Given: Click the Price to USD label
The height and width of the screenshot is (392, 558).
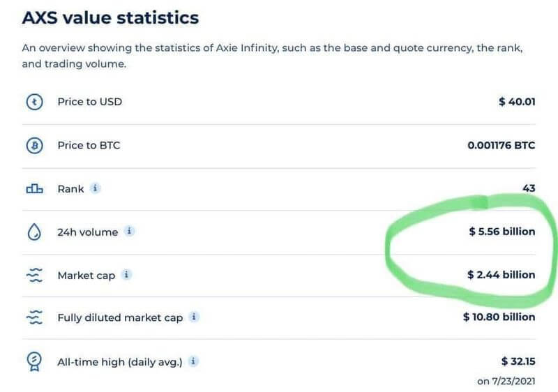Looking at the screenshot, I should coord(90,102).
